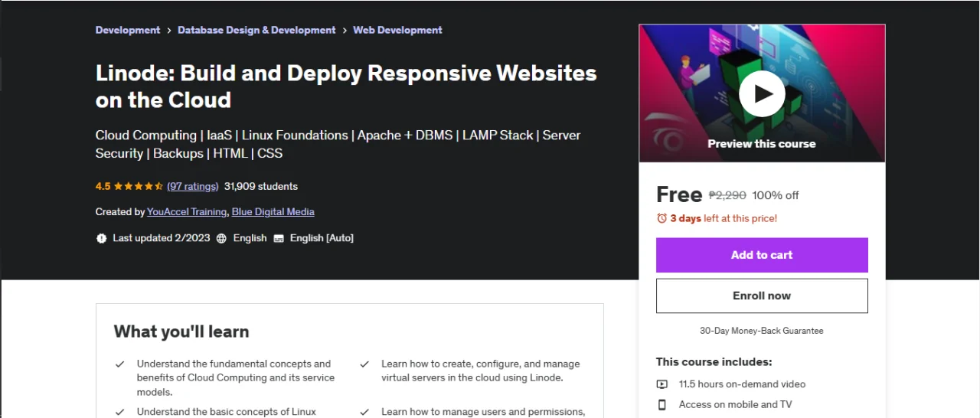Click the 'Preview this course' caption
The height and width of the screenshot is (418, 980).
tap(762, 144)
